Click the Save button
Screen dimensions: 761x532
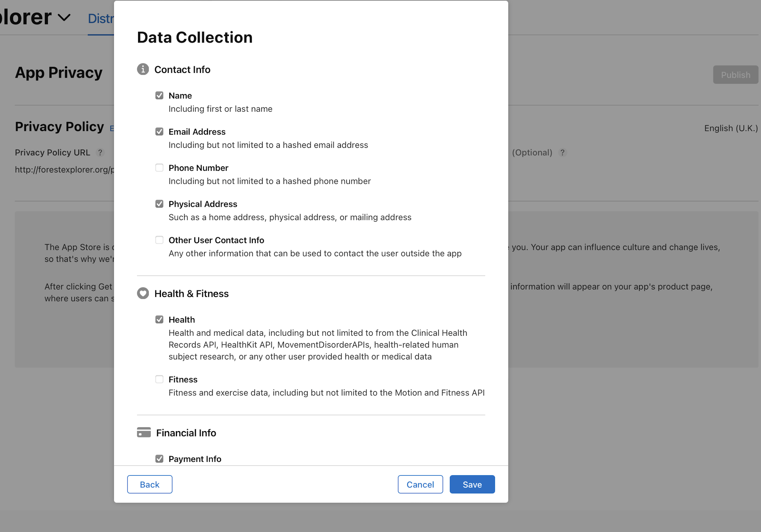[x=472, y=485]
